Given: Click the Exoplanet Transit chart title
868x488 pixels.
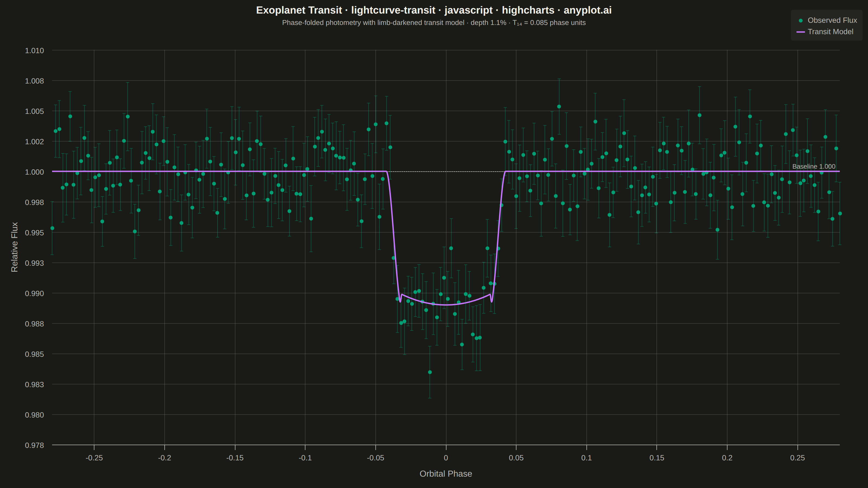Looking at the screenshot, I should [434, 10].
